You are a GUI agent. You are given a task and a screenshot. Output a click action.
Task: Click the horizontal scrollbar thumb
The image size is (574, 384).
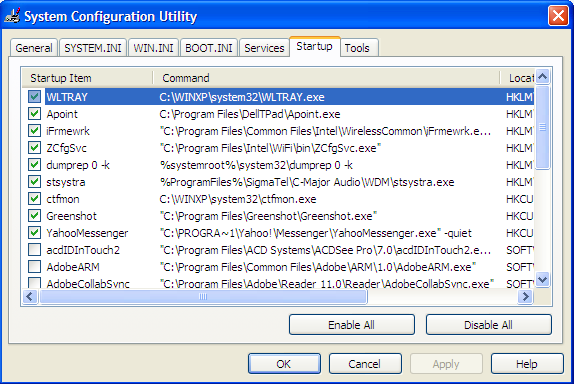coord(203,297)
